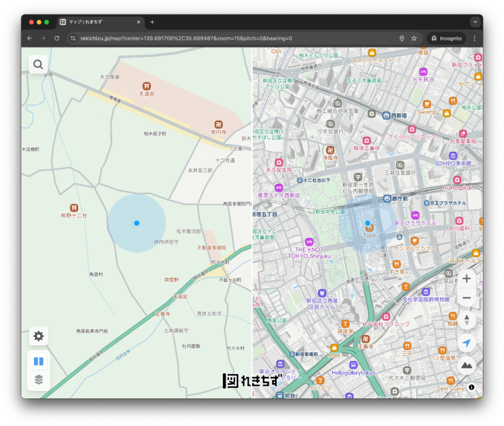Select the 都庁前 station icon
The width and height of the screenshot is (504, 426).
click(387, 199)
